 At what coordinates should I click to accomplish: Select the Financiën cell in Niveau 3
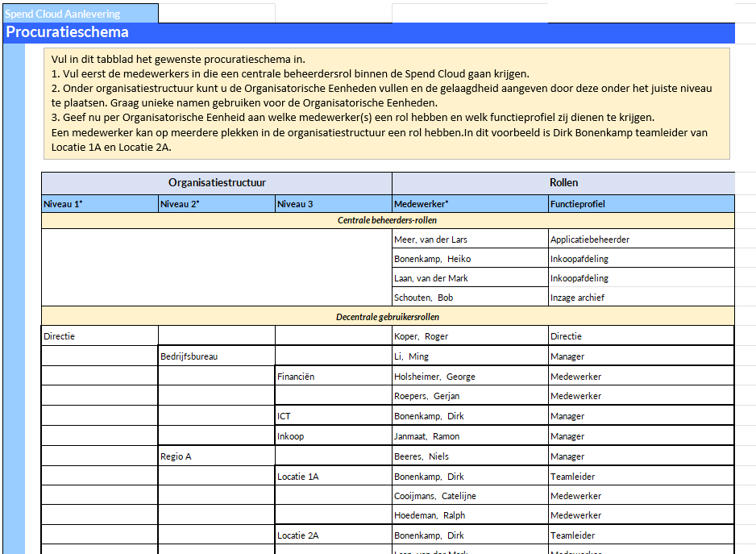coord(333,377)
